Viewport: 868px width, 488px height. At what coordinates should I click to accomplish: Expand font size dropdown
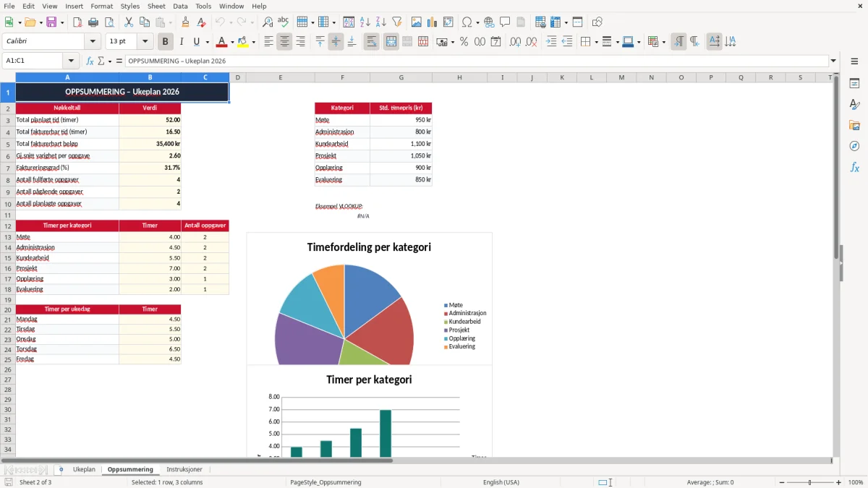pyautogui.click(x=145, y=42)
